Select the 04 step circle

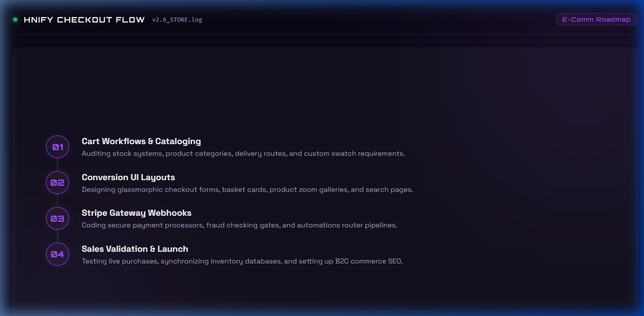(57, 254)
